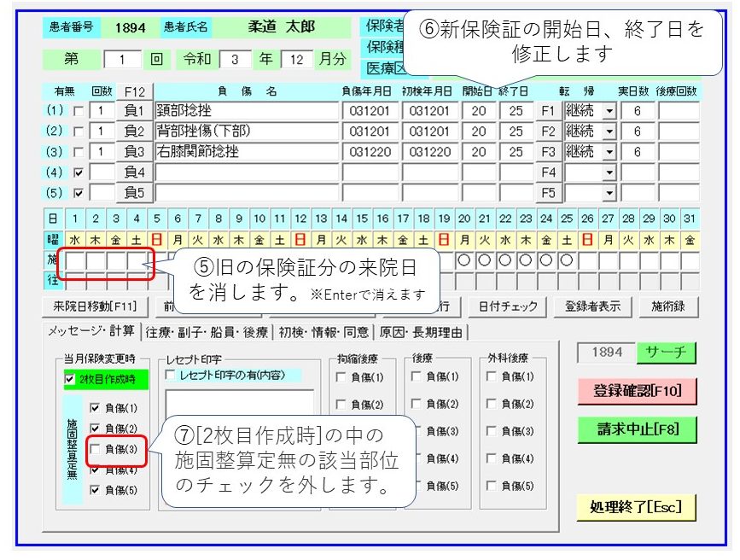Toggle the 2枚目作成時 checkbox
Viewport: 740px width, 560px height.
70,379
